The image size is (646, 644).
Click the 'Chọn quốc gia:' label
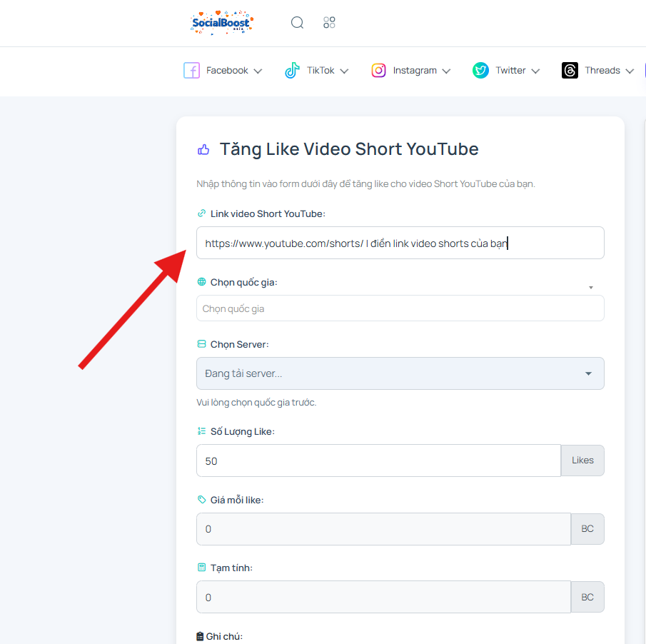[x=244, y=282]
